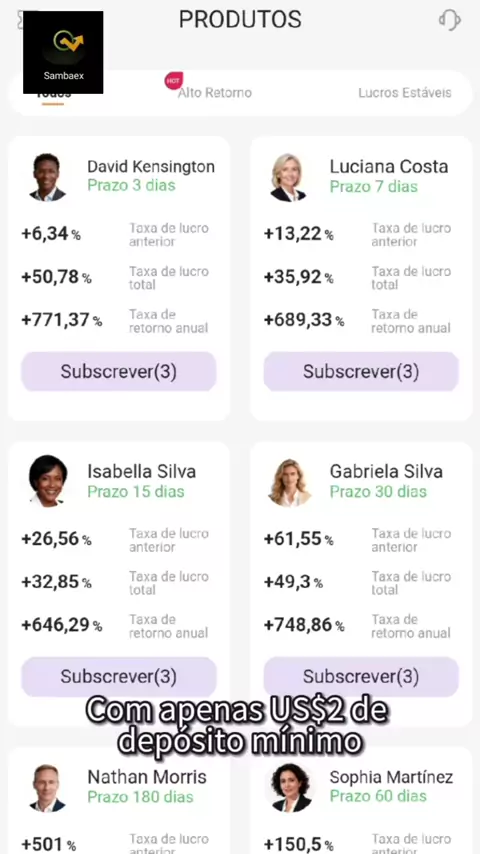This screenshot has width=480, height=854.
Task: Switch to the Alto Retorno tab
Action: 215,93
